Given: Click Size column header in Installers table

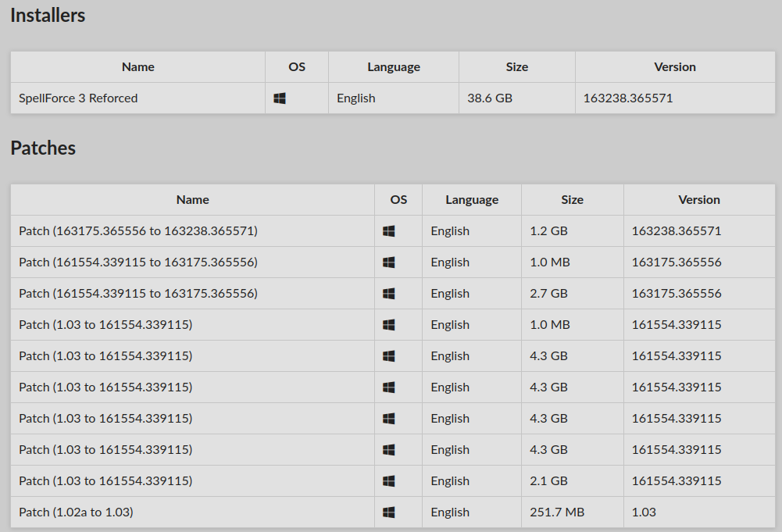Looking at the screenshot, I should [516, 67].
